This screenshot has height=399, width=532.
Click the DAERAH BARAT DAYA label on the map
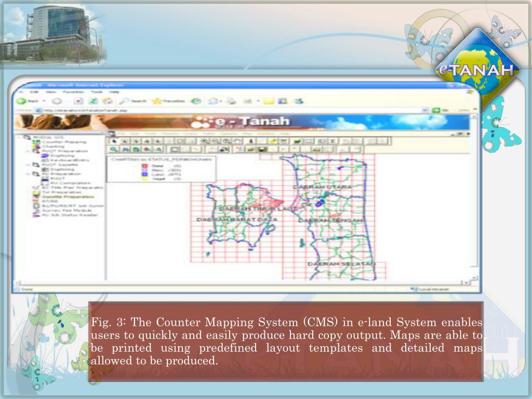(x=237, y=220)
